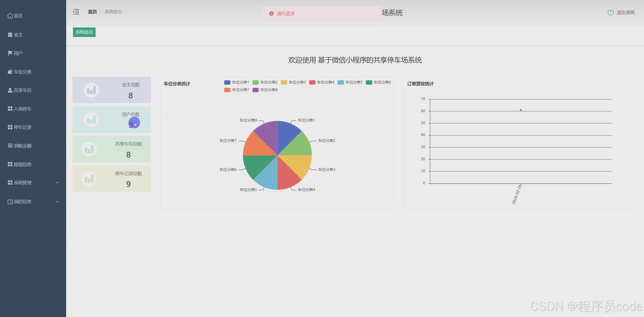Select the 共享车位 person icon
The image size is (644, 317).
coord(10,90)
